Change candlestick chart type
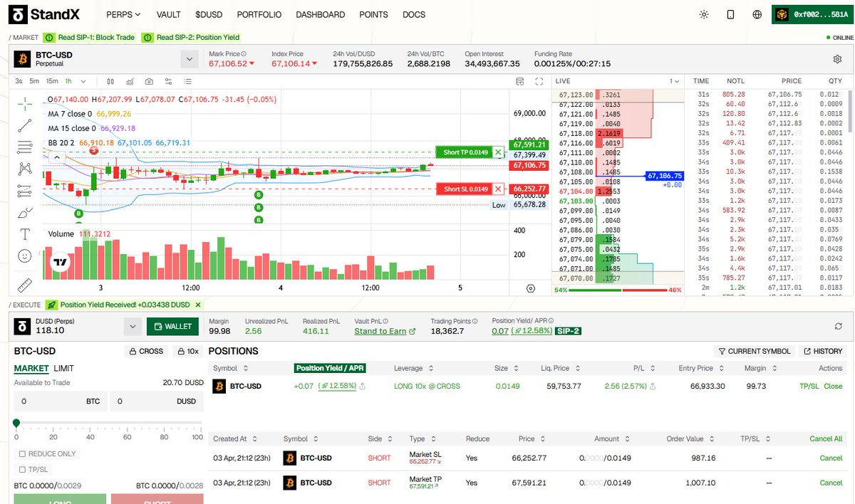 [110, 81]
